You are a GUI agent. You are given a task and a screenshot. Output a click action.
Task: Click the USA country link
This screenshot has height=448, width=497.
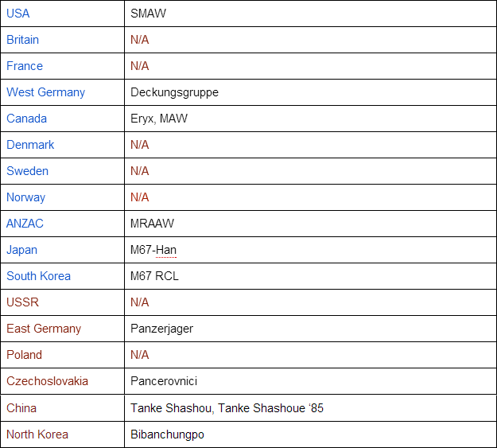(x=18, y=14)
